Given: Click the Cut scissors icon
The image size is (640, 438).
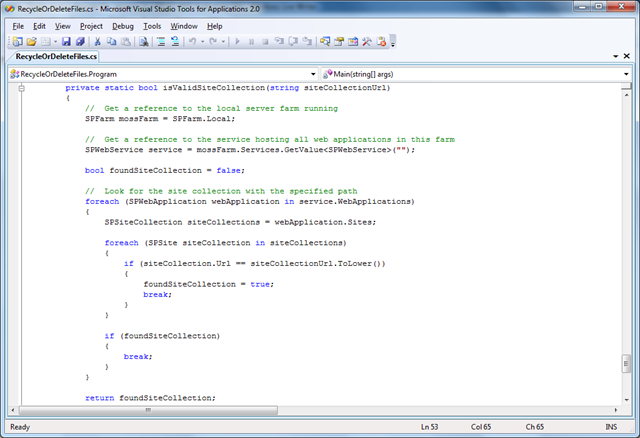Looking at the screenshot, I should 98,42.
